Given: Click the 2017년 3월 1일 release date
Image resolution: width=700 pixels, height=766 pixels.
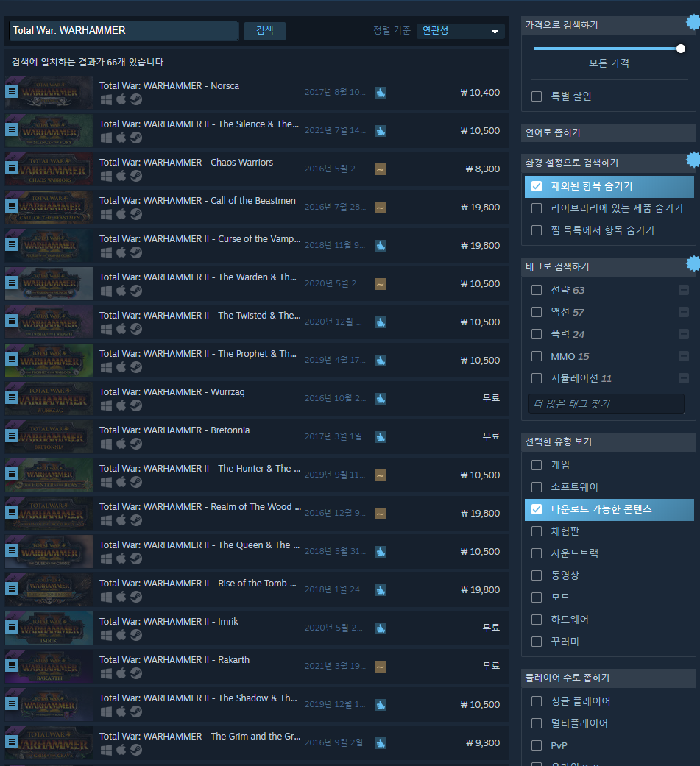Looking at the screenshot, I should tap(333, 437).
